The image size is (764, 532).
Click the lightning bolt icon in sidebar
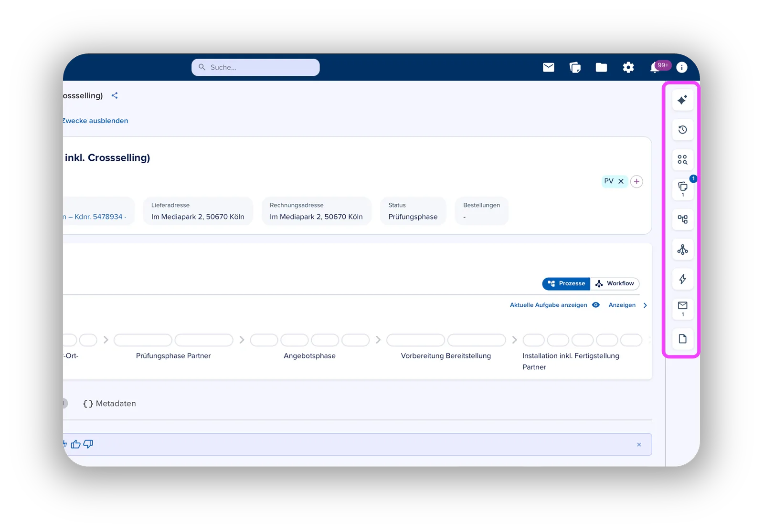pos(683,279)
